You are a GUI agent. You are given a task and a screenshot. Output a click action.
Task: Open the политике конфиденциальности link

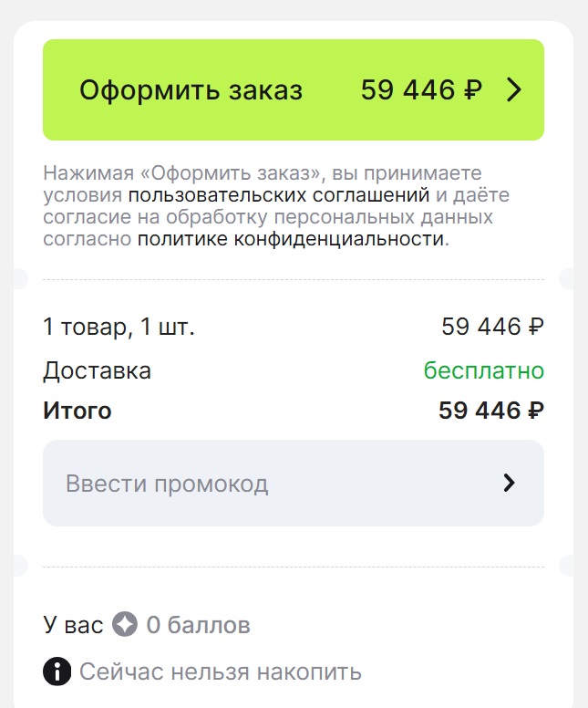coord(290,240)
